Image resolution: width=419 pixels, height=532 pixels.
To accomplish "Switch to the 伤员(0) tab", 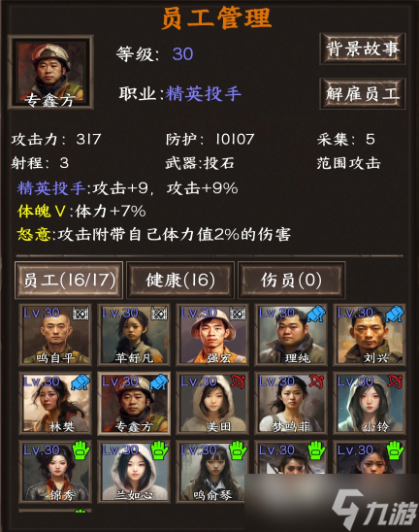I will coord(292,281).
